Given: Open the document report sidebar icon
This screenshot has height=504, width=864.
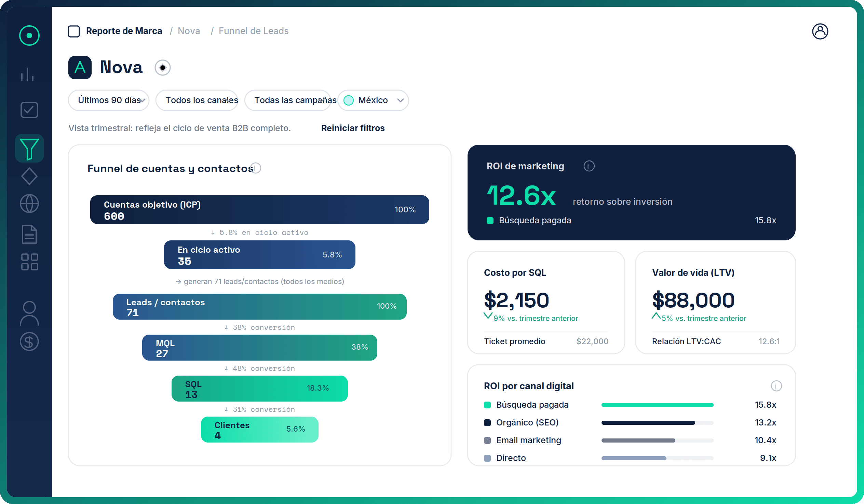Looking at the screenshot, I should [29, 234].
